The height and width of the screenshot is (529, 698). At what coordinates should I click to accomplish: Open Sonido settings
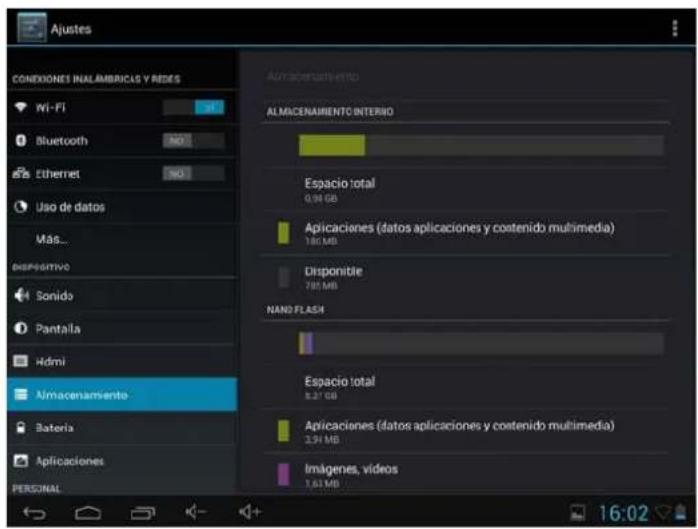pyautogui.click(x=122, y=295)
